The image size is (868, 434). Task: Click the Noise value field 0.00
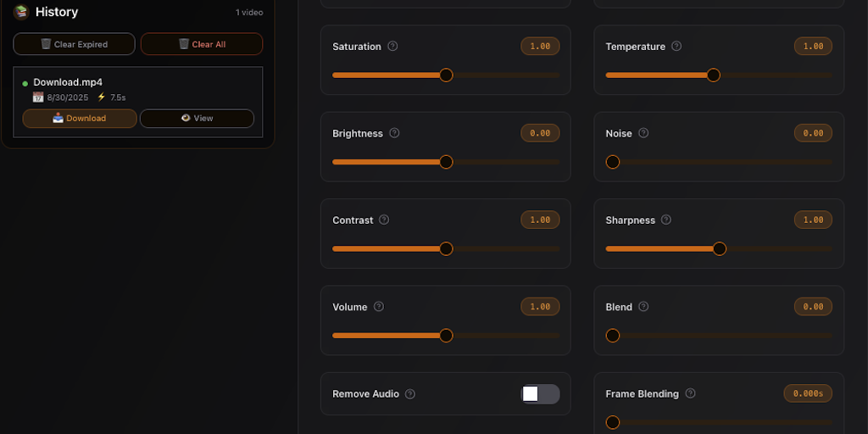pyautogui.click(x=813, y=133)
